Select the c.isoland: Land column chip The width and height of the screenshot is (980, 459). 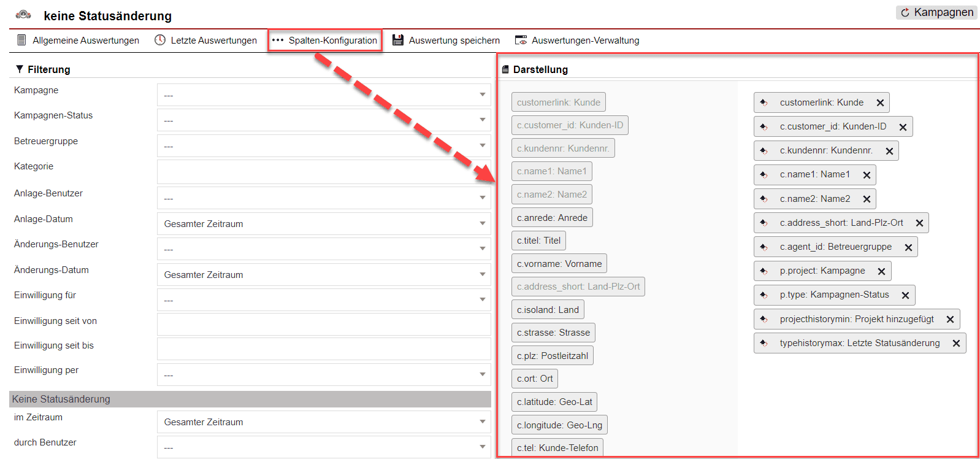[548, 310]
